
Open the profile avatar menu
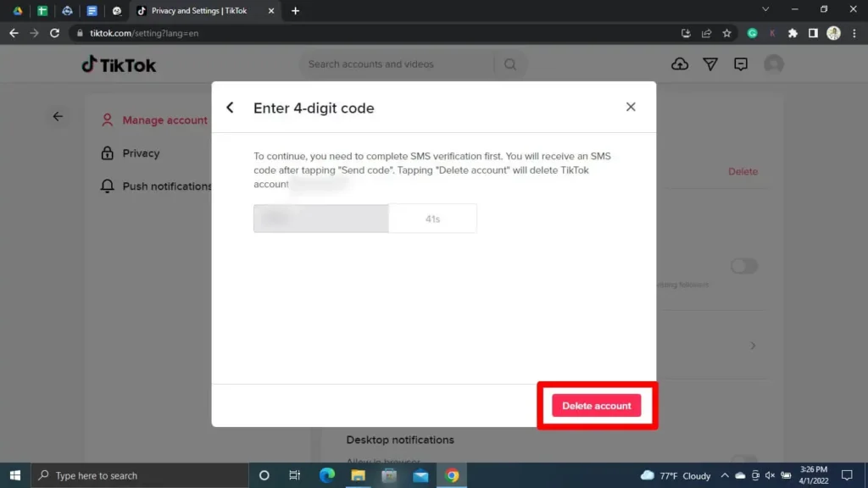click(x=773, y=64)
